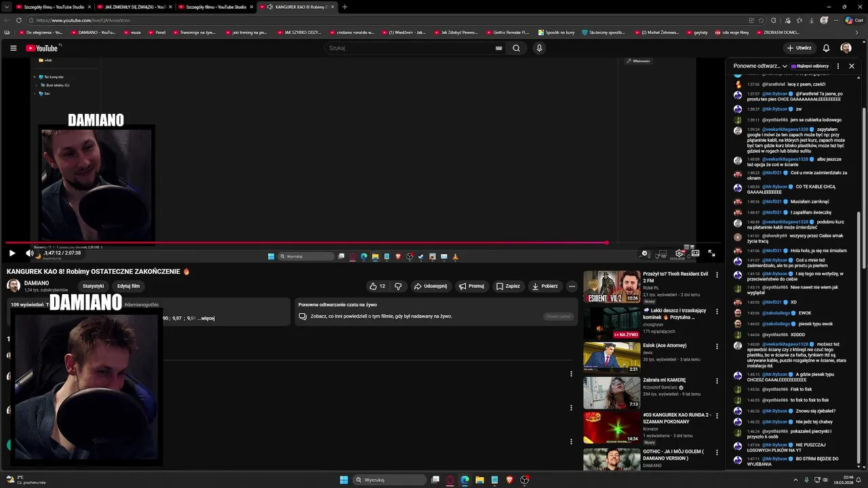
Task: Click Otwórz panel chat button
Action: point(559,317)
